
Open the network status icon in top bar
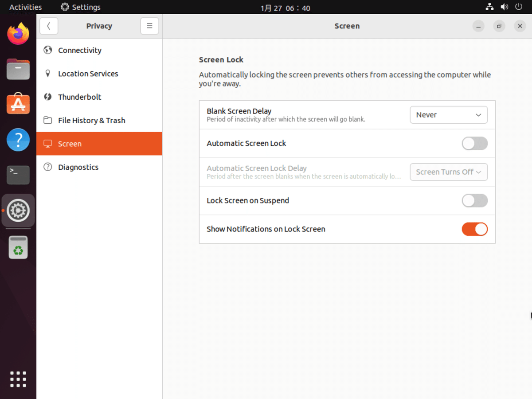click(x=489, y=7)
